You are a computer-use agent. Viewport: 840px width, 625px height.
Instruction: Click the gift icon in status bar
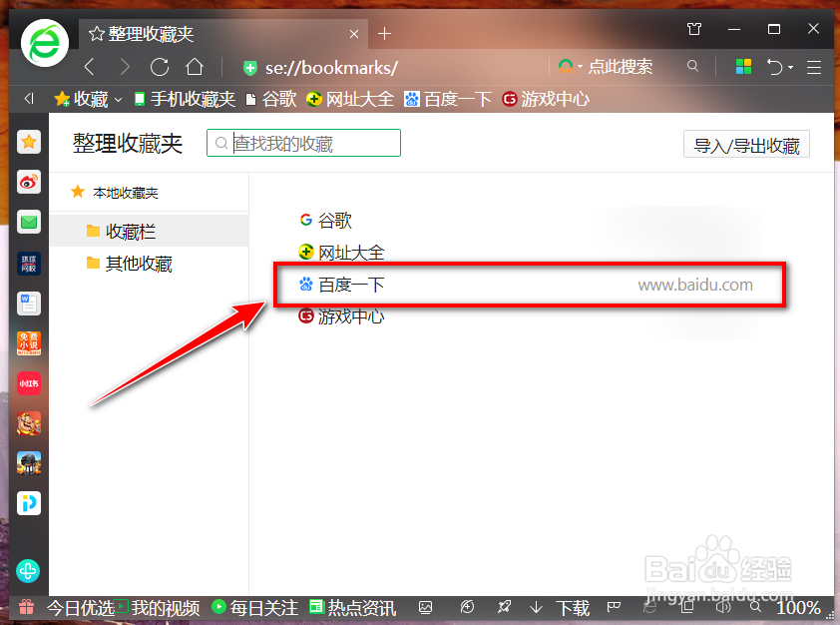(26, 607)
